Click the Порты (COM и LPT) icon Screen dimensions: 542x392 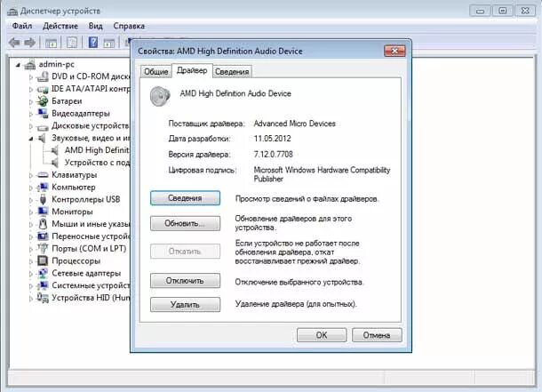pos(43,248)
